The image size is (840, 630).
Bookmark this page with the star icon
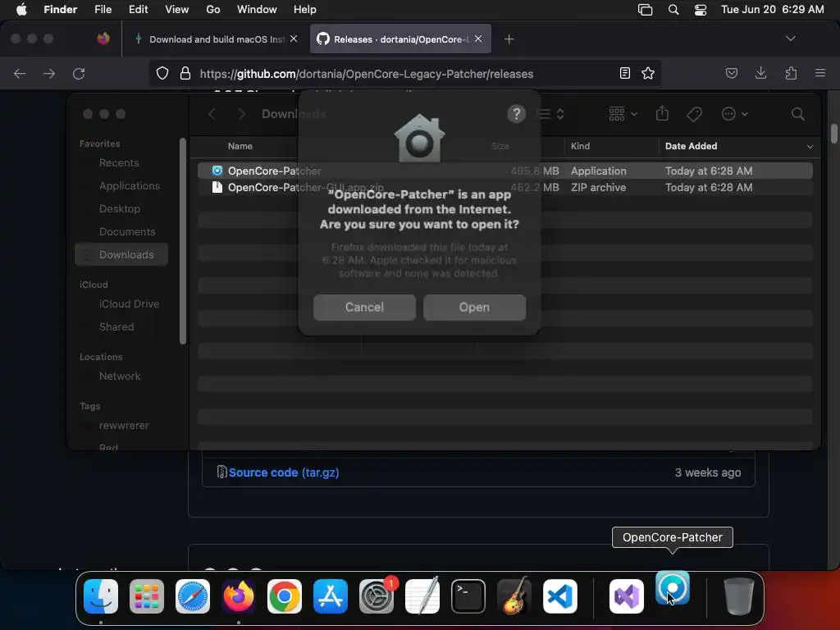pos(648,73)
